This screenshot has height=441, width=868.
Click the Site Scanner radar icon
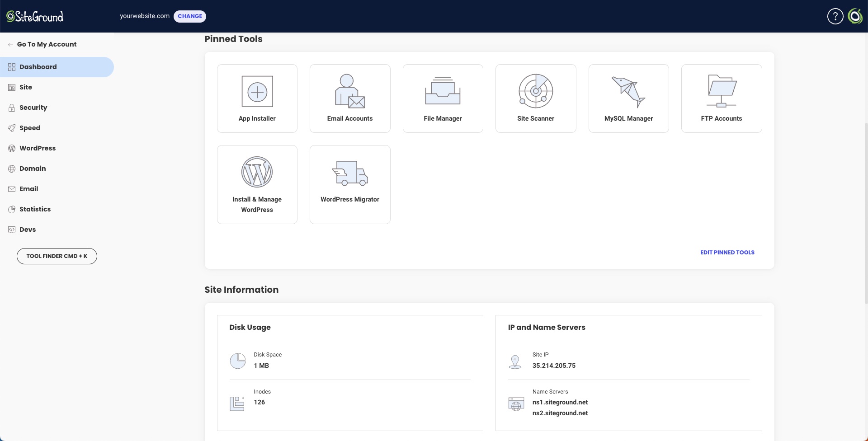point(536,91)
